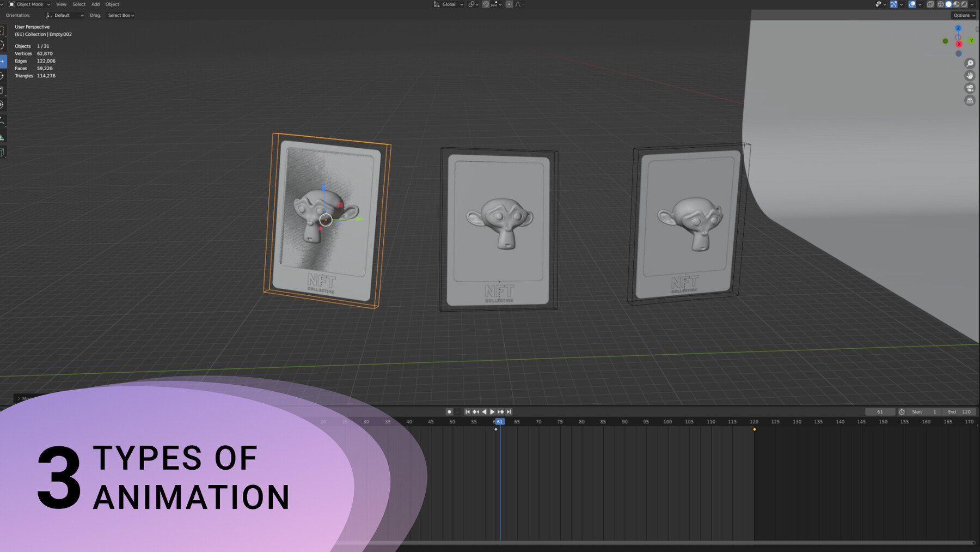The width and height of the screenshot is (980, 552).
Task: Expand the Options dropdown in the top right
Action: click(962, 15)
